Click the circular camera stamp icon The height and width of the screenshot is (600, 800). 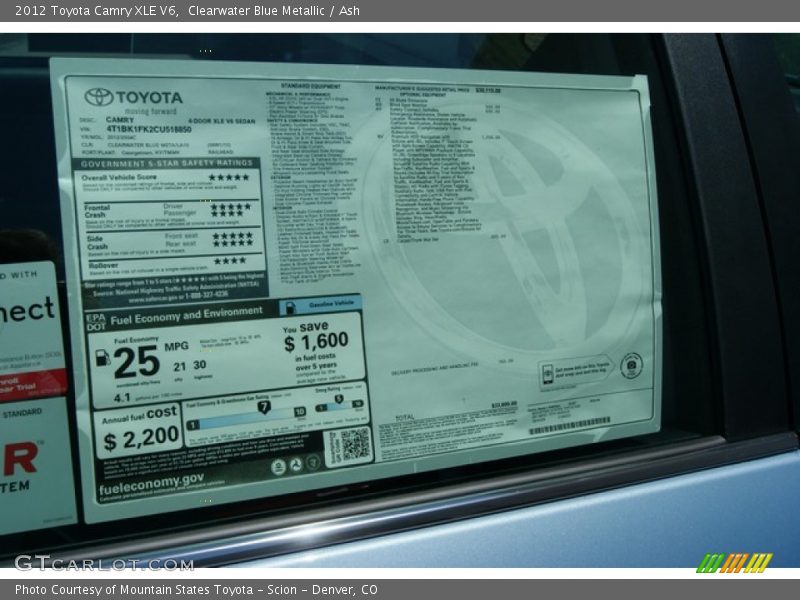pos(631,366)
